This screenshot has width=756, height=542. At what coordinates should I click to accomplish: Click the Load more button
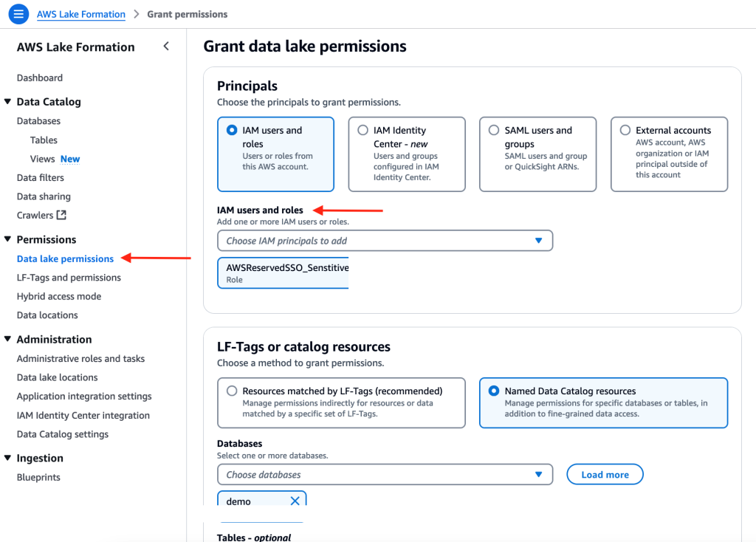coord(605,474)
